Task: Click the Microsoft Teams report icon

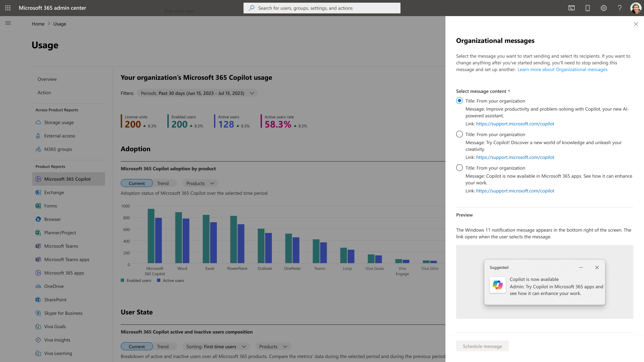Action: click(x=38, y=246)
